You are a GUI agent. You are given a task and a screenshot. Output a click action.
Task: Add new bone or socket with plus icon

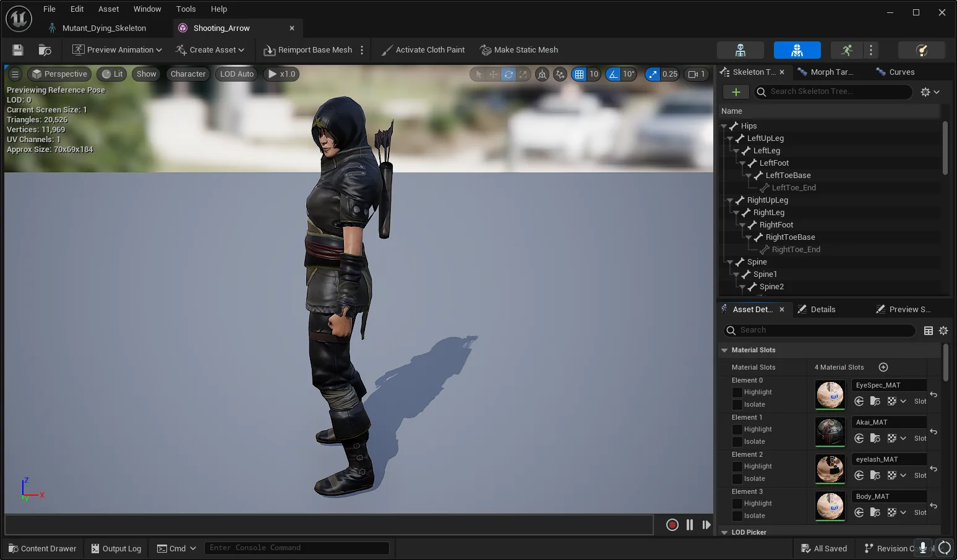pyautogui.click(x=736, y=91)
